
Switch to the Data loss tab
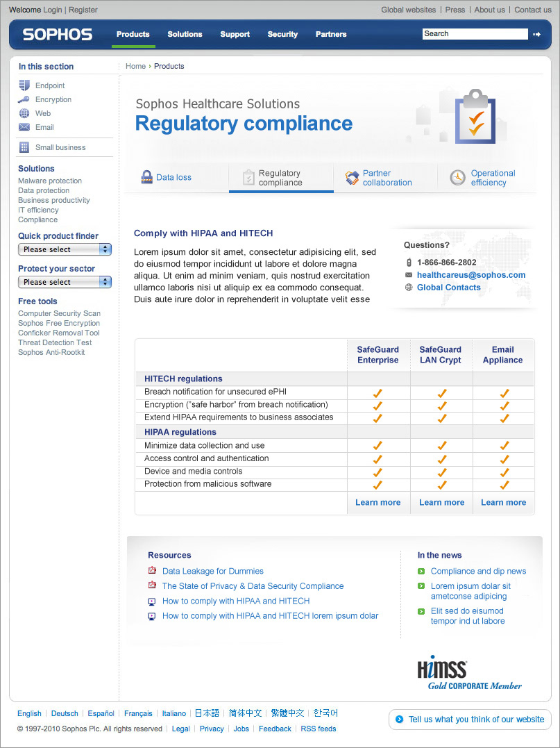(176, 178)
